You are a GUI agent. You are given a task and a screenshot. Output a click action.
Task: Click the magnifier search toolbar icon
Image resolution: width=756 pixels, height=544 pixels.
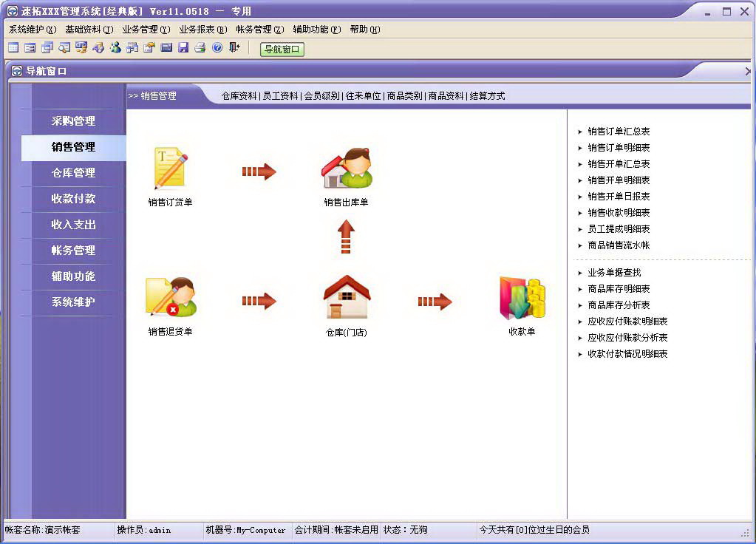click(x=64, y=47)
